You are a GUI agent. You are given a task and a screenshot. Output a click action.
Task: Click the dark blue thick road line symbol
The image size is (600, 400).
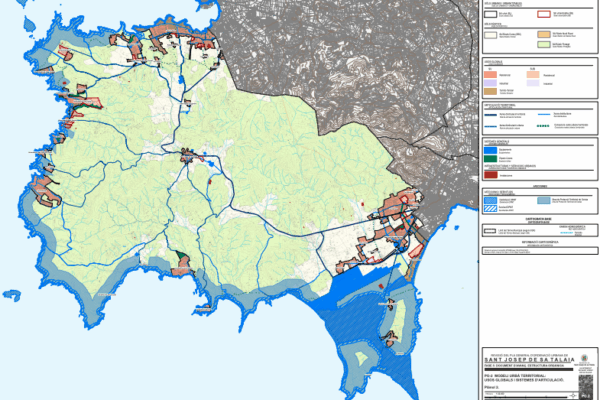pos(491,114)
